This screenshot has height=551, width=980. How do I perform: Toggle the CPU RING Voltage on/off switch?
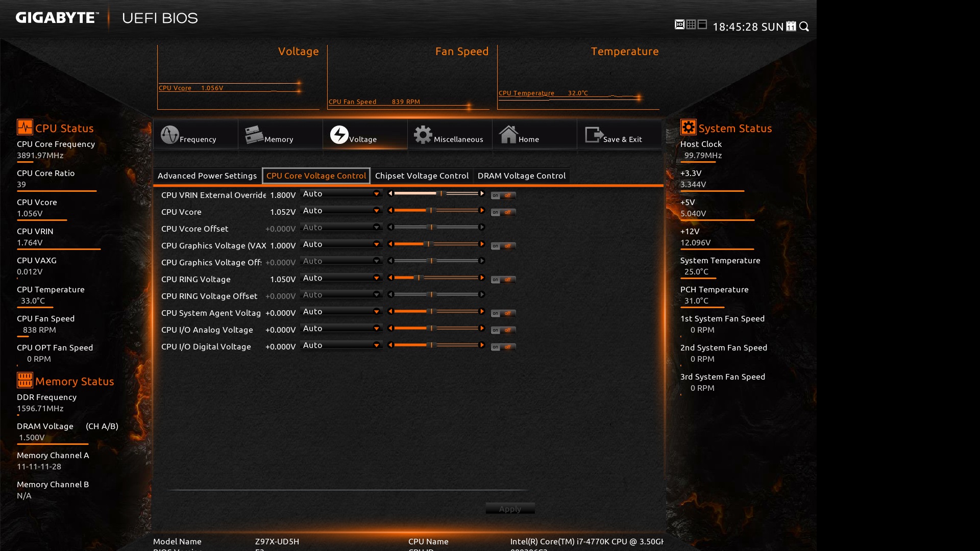pos(503,280)
